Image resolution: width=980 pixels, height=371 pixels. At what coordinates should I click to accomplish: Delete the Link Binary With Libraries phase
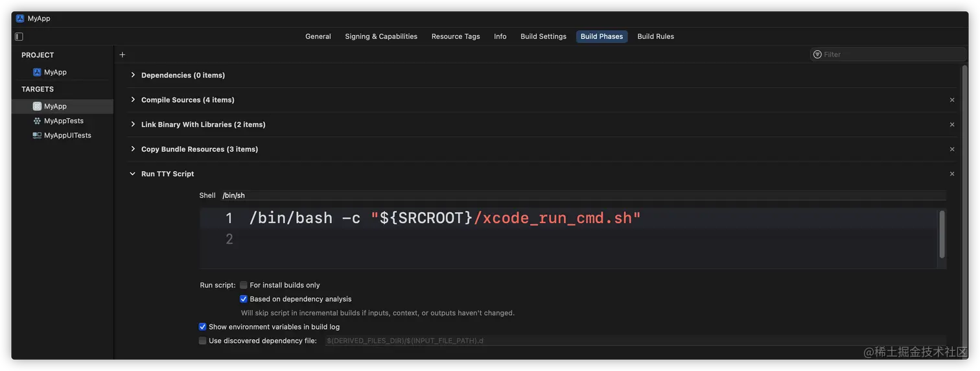952,125
